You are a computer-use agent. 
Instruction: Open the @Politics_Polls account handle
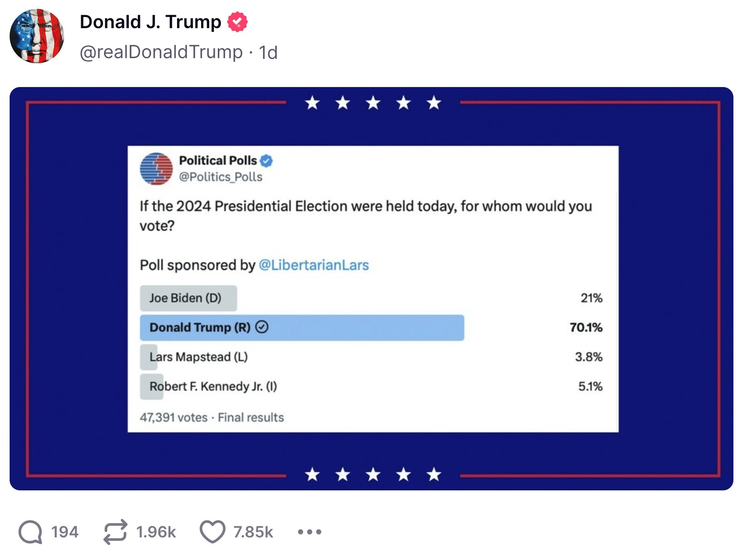pos(220,177)
